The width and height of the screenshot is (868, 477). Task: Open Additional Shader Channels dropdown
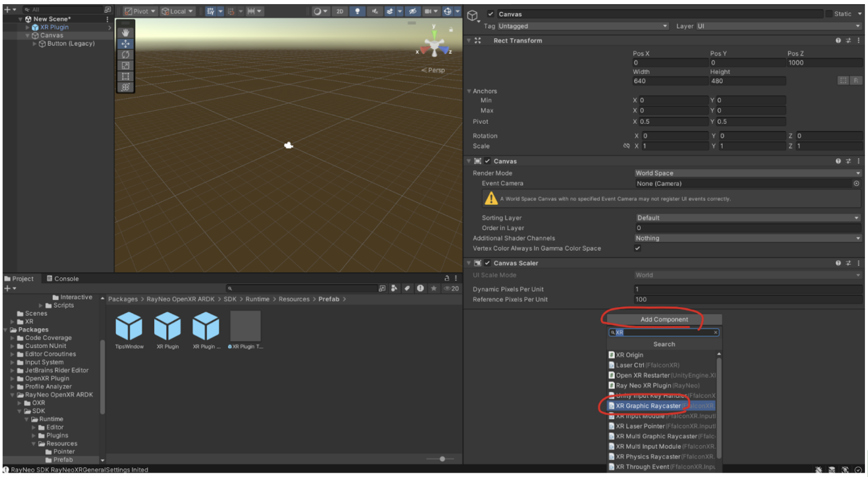(748, 239)
